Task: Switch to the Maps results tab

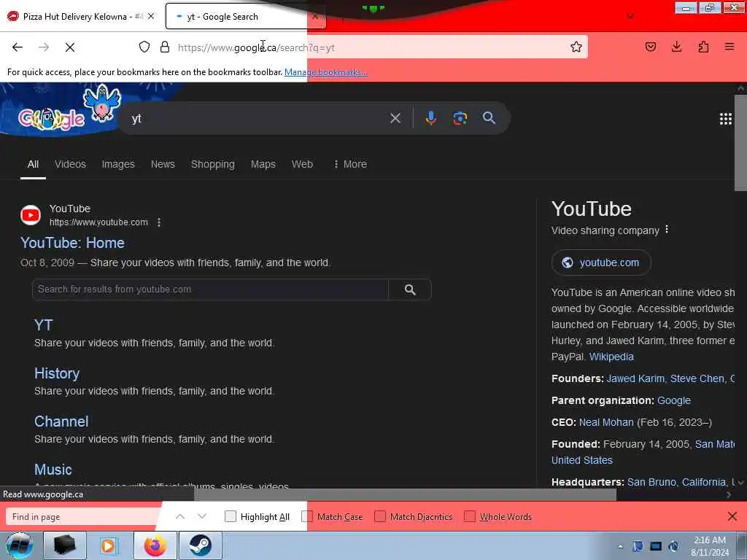Action: pos(263,164)
